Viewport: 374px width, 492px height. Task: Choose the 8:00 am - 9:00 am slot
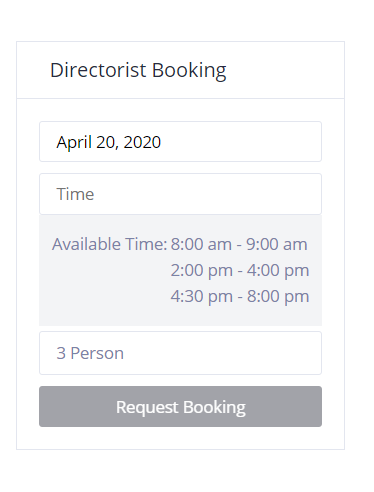tap(239, 244)
